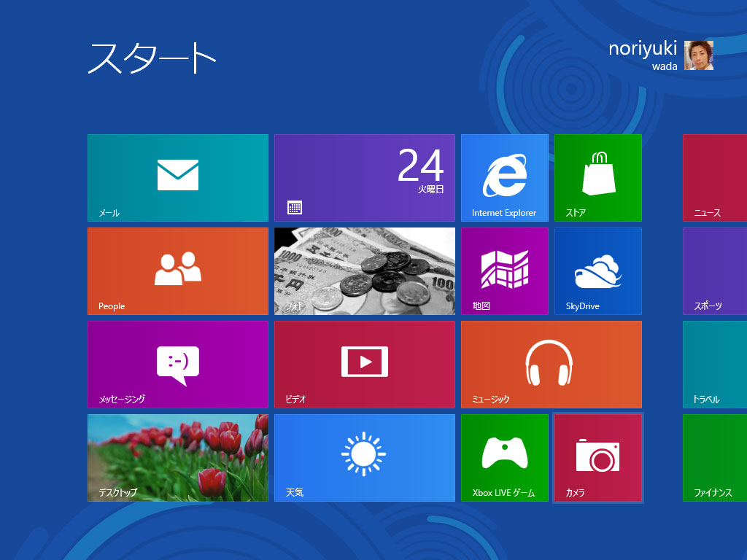The height and width of the screenshot is (560, 747).
Task: Open the メッセージング (Messaging) tile
Action: [x=178, y=365]
